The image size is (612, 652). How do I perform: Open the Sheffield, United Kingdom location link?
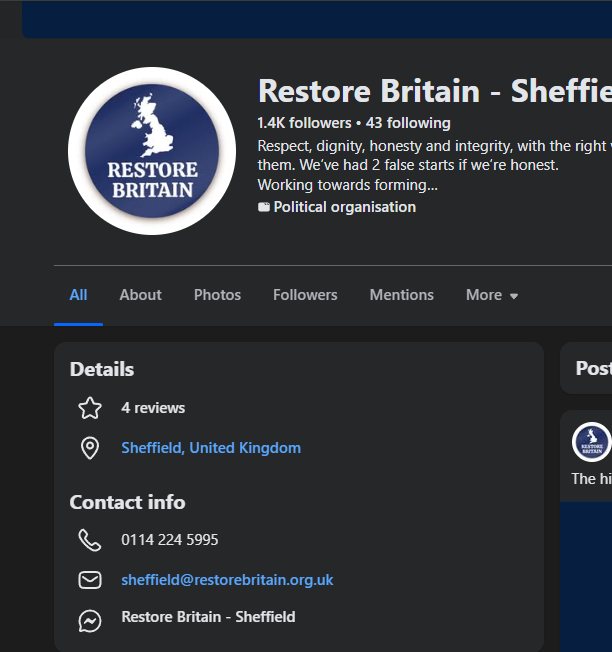pos(211,448)
